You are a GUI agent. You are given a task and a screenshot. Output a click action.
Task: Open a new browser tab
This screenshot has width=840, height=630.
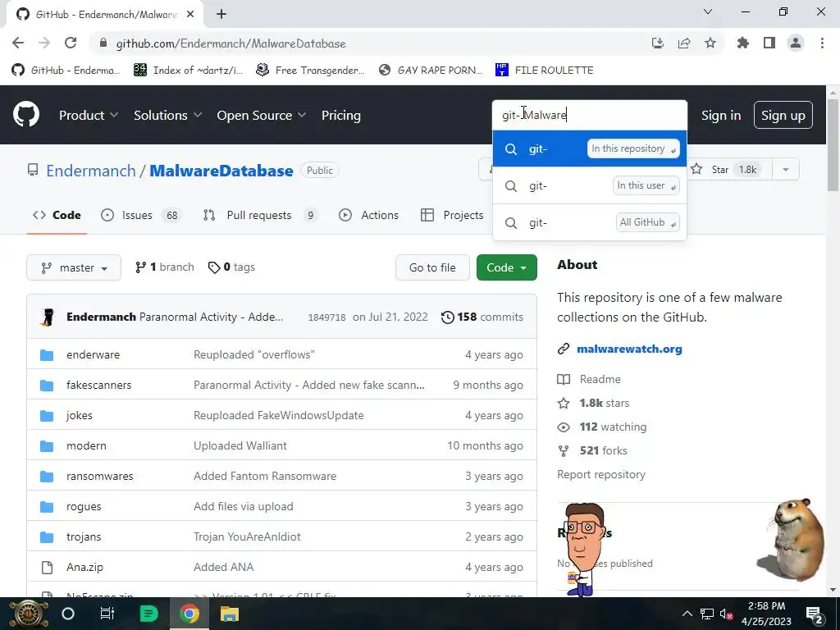point(221,15)
